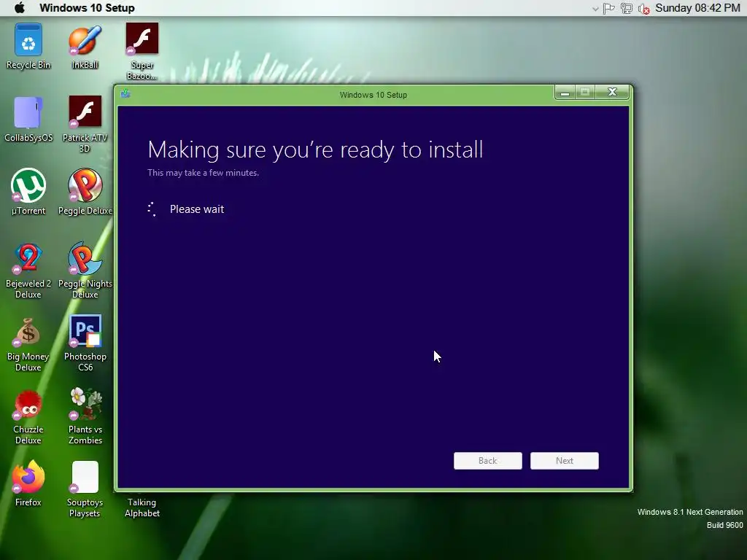
Task: Open Firefox from the desktop
Action: tap(28, 483)
